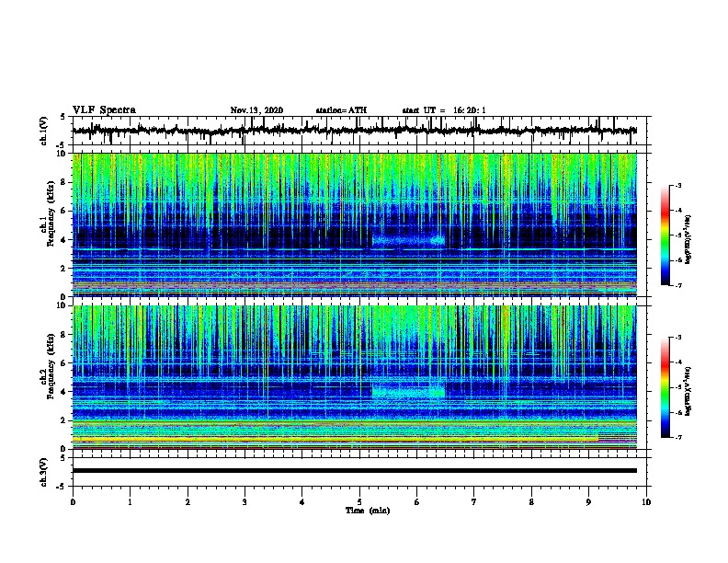
Task: Click time axis tick label 8
Action: coord(531,502)
